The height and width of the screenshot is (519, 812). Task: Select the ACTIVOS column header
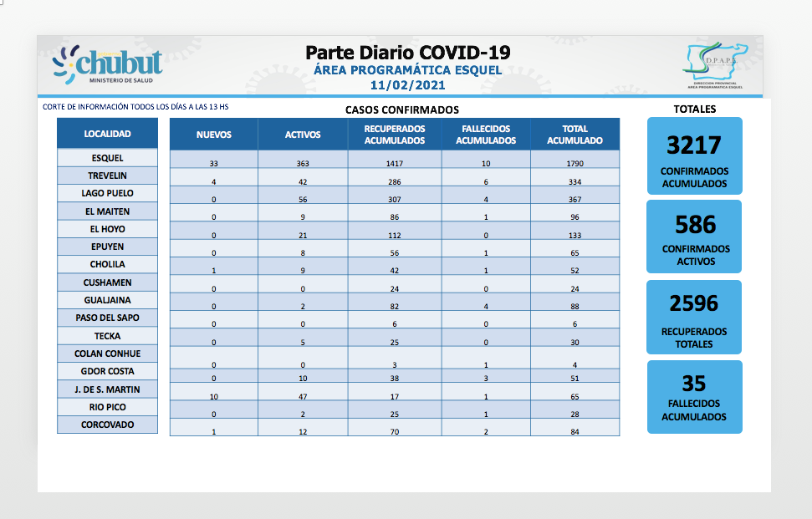pos(303,135)
